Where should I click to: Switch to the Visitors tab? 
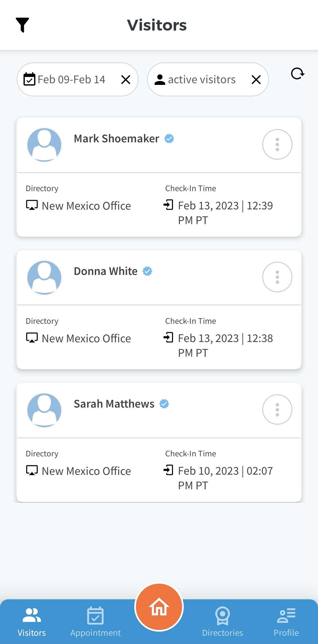32,622
